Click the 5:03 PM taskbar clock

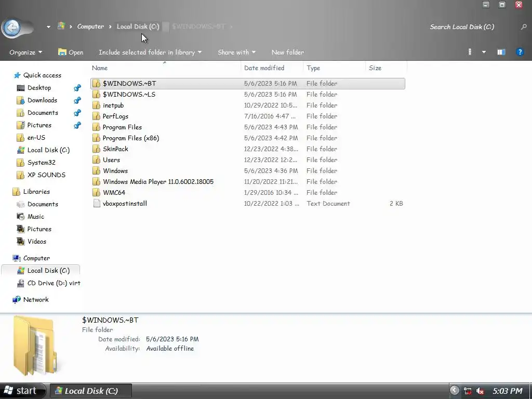coord(508,391)
